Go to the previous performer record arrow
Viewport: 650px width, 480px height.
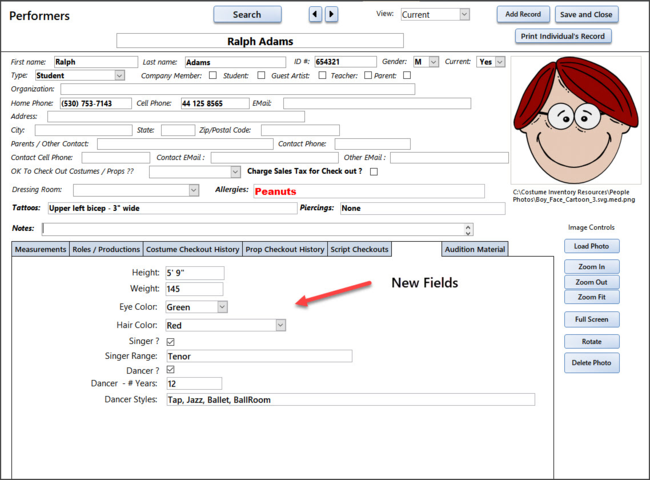pos(315,15)
